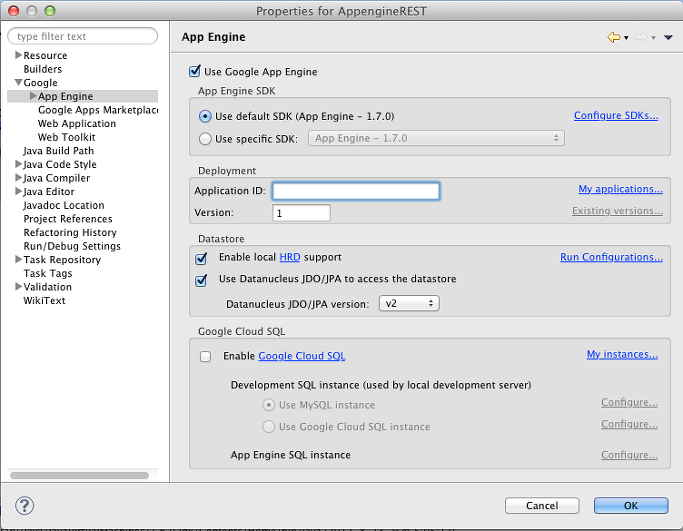Open the Web Application page
This screenshot has height=531, width=683.
click(77, 124)
